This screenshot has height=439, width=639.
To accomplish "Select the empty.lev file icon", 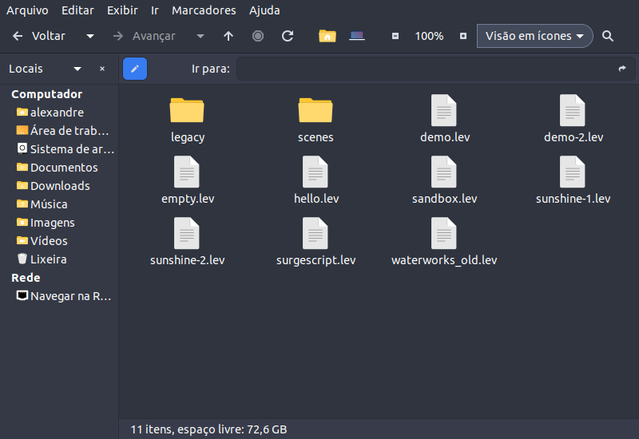I will pyautogui.click(x=187, y=172).
